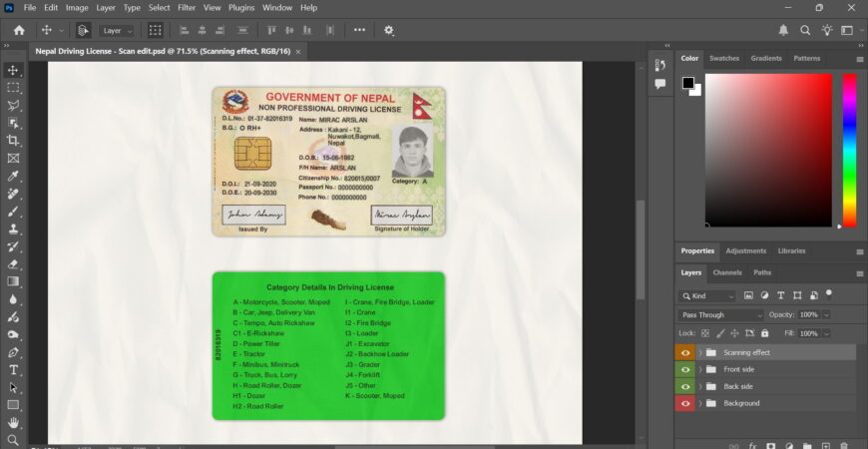Toggle lock image pixels brush icon

720,333
